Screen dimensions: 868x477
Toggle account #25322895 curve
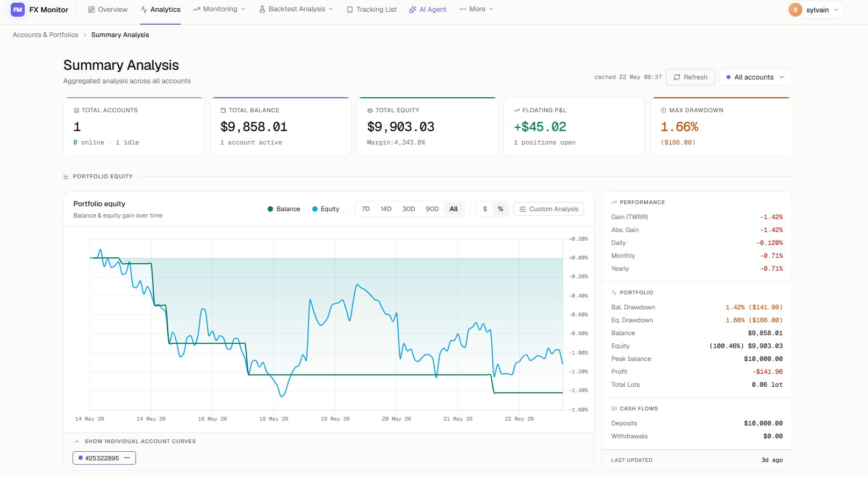[104, 458]
